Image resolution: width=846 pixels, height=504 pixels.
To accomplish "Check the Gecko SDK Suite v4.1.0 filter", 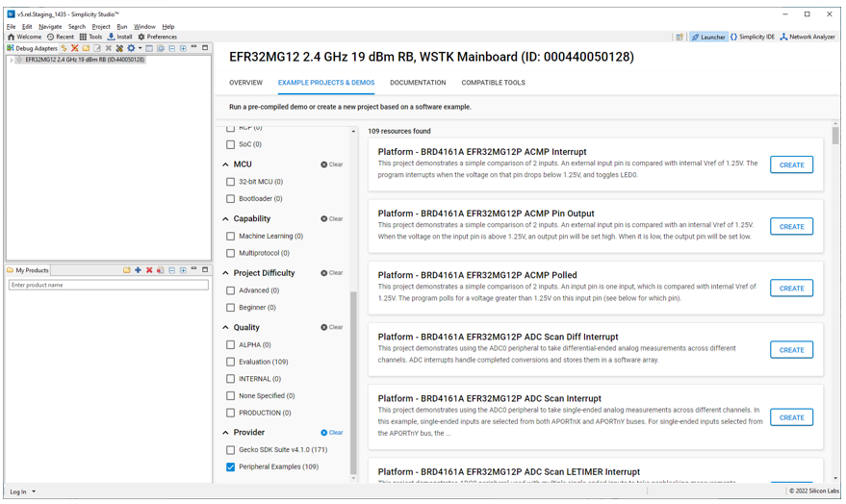I will [230, 449].
